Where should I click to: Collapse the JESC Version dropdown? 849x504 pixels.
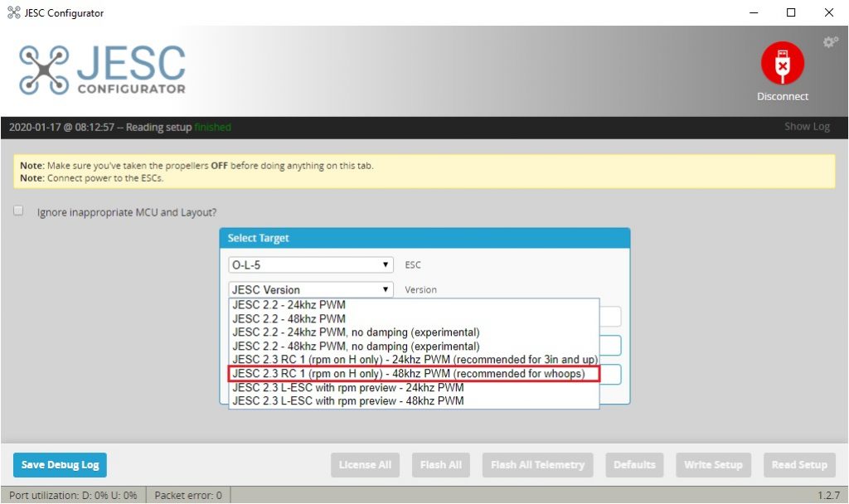tap(310, 289)
